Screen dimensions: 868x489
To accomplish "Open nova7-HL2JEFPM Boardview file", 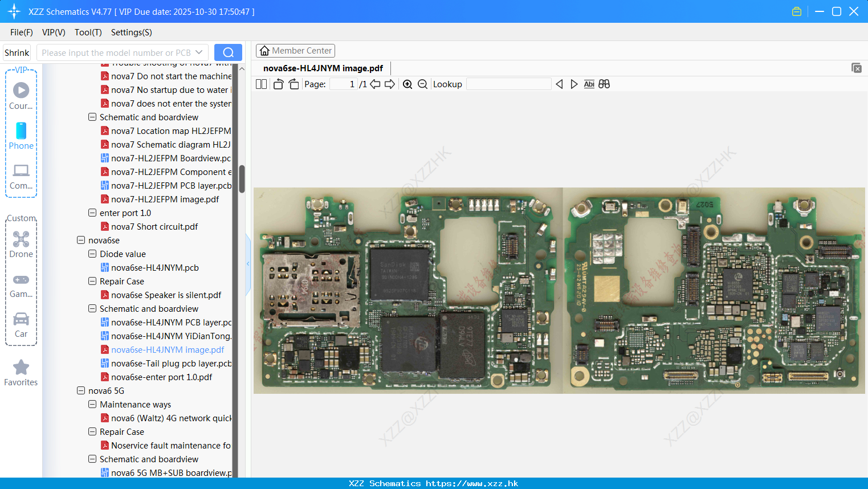I will point(171,158).
